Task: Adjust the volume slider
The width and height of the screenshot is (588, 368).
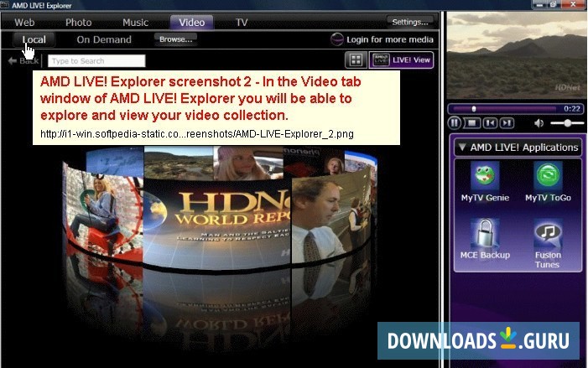Action: (567, 123)
